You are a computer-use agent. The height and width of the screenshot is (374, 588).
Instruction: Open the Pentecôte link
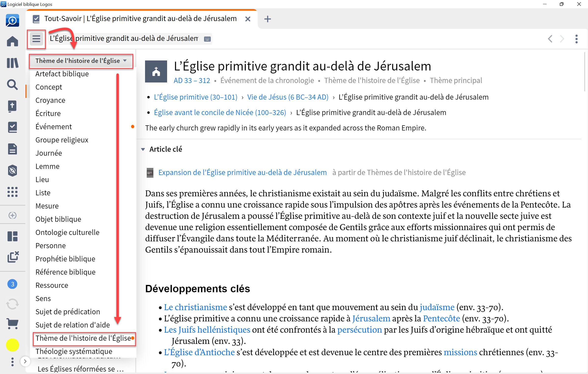click(441, 318)
